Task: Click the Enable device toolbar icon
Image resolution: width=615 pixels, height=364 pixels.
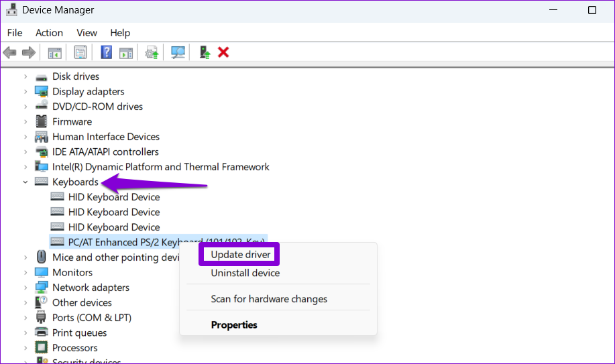Action: click(x=205, y=52)
